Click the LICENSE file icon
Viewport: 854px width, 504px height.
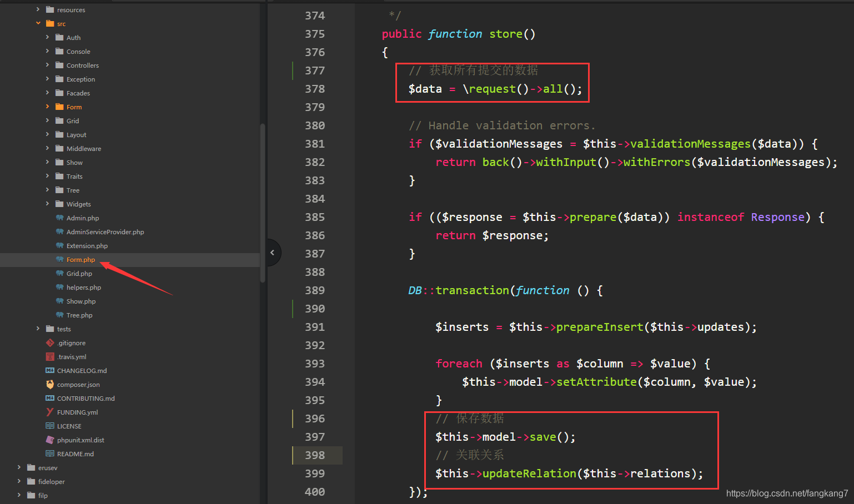(50, 426)
